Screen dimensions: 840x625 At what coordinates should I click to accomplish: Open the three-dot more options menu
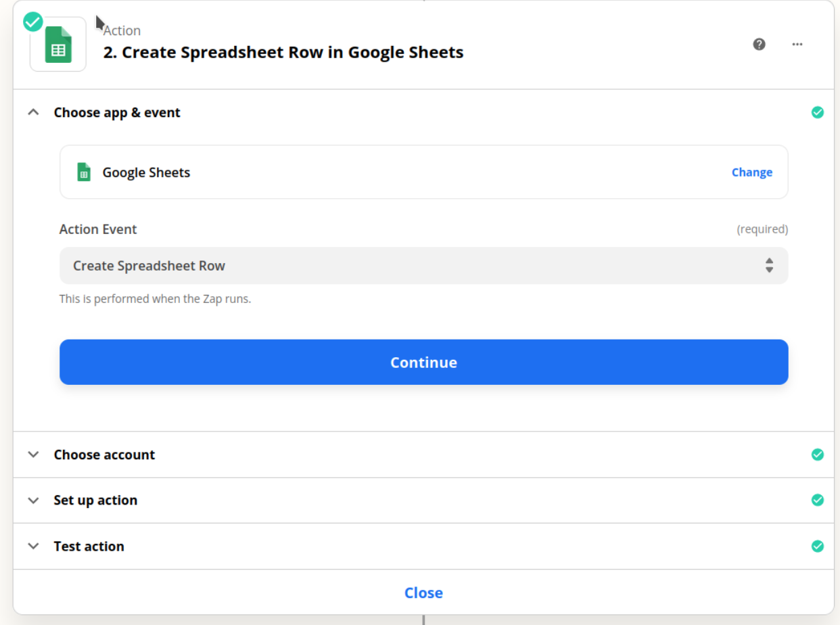tap(797, 45)
